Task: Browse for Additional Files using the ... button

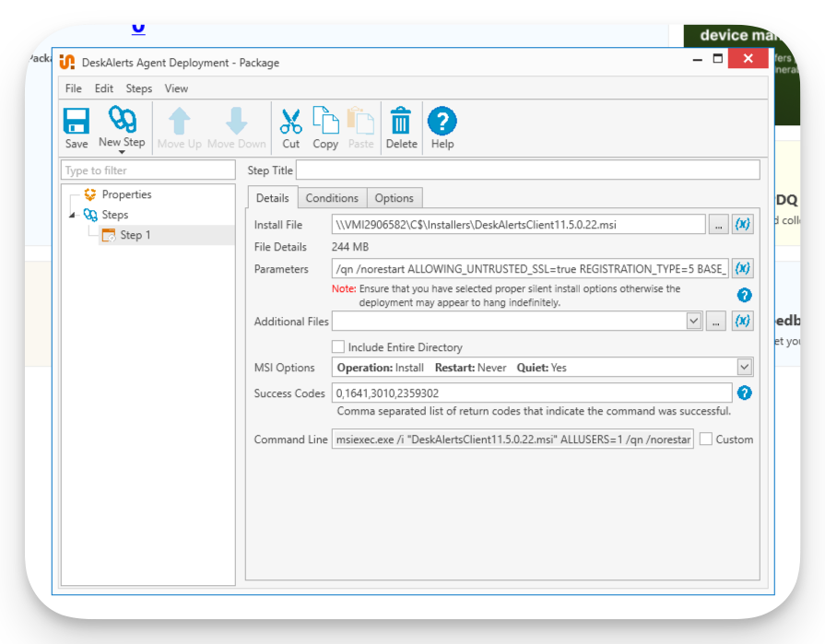Action: point(716,321)
